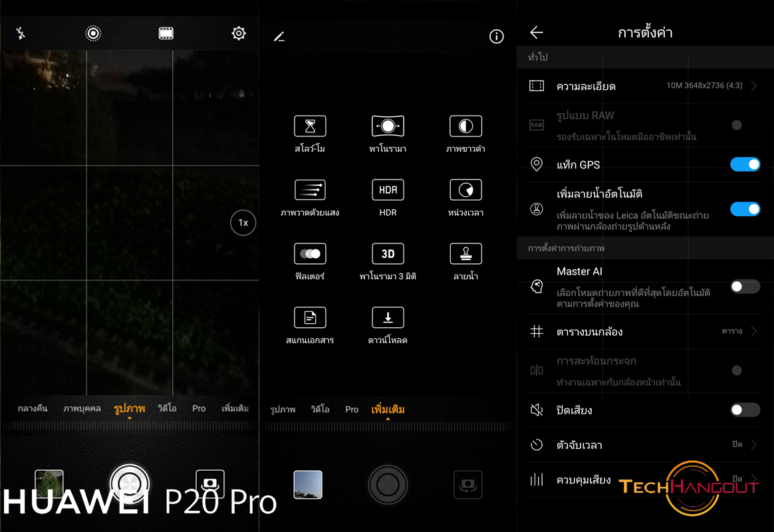This screenshot has width=774, height=532.
Task: Select the สโลว์-โม slow-motion mode icon
Action: click(310, 126)
